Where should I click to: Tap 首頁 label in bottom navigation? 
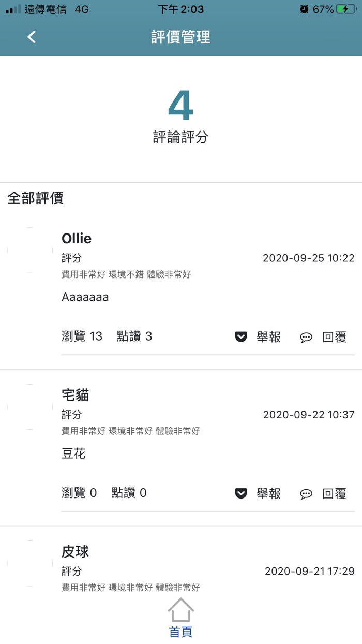[x=181, y=632]
